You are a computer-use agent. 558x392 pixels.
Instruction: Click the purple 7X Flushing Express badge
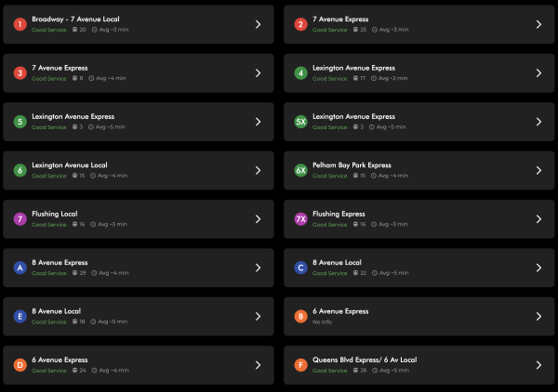point(300,219)
